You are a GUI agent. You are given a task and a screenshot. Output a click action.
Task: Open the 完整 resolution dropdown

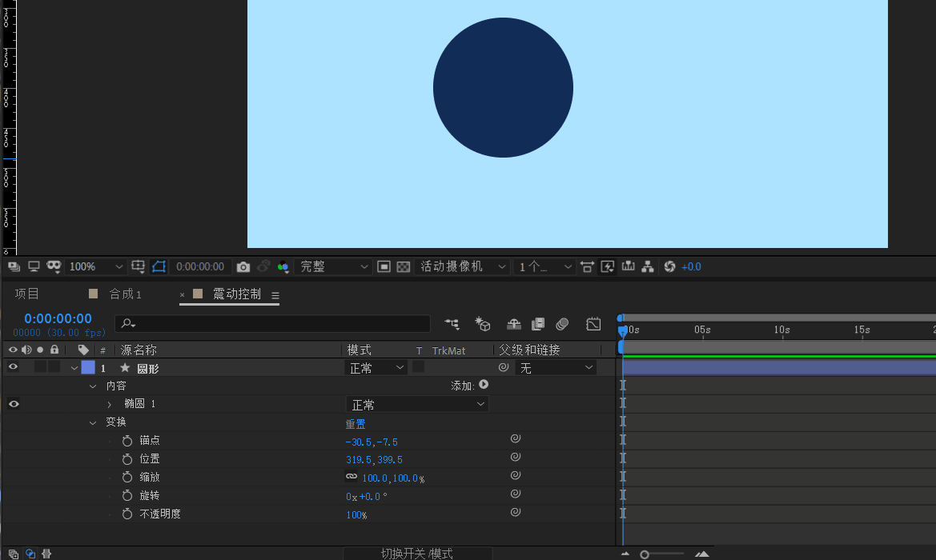[x=333, y=266]
